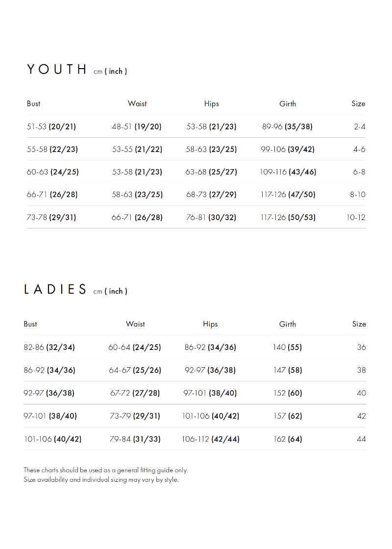This screenshot has height=549, width=392.
Task: Click bust measurement 51-53 (20/21)
Action: click(x=51, y=126)
